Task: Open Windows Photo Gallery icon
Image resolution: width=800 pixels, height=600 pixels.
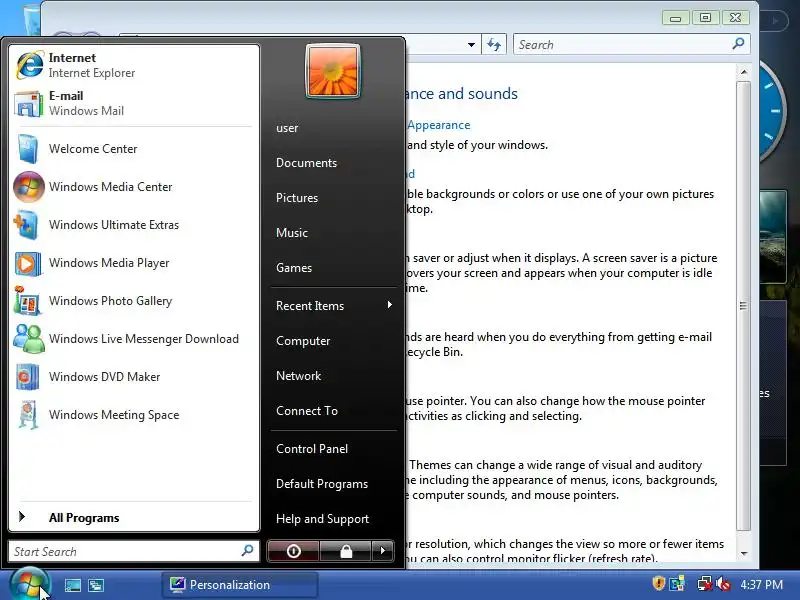Action: pyautogui.click(x=28, y=301)
